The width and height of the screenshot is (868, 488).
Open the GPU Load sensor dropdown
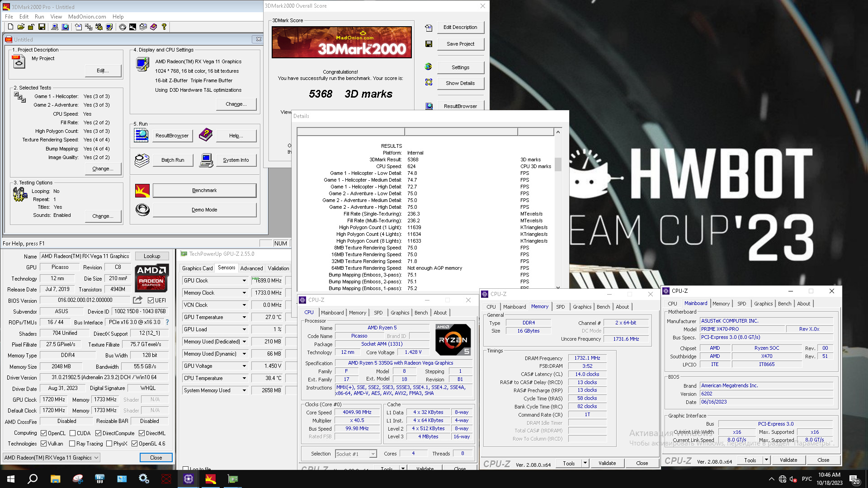(244, 329)
